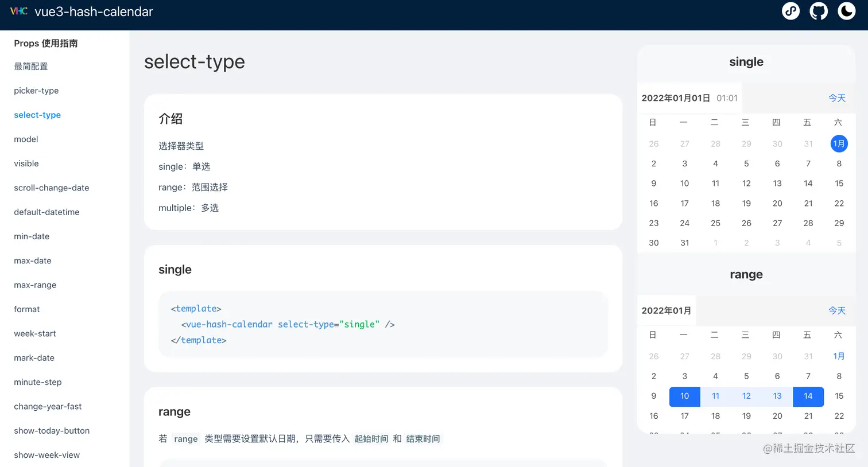868x467 pixels.
Task: Open minute-step sidebar entry
Action: pos(38,382)
